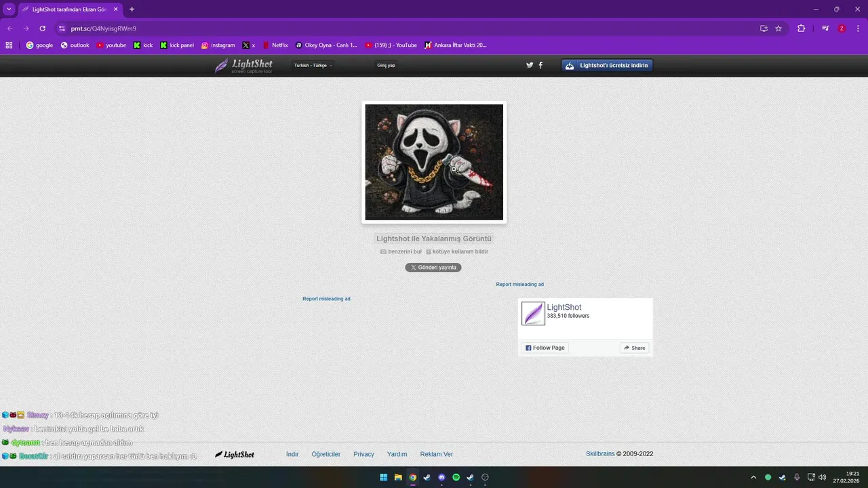The width and height of the screenshot is (868, 488).
Task: Open the İndir footer link
Action: [x=292, y=454]
